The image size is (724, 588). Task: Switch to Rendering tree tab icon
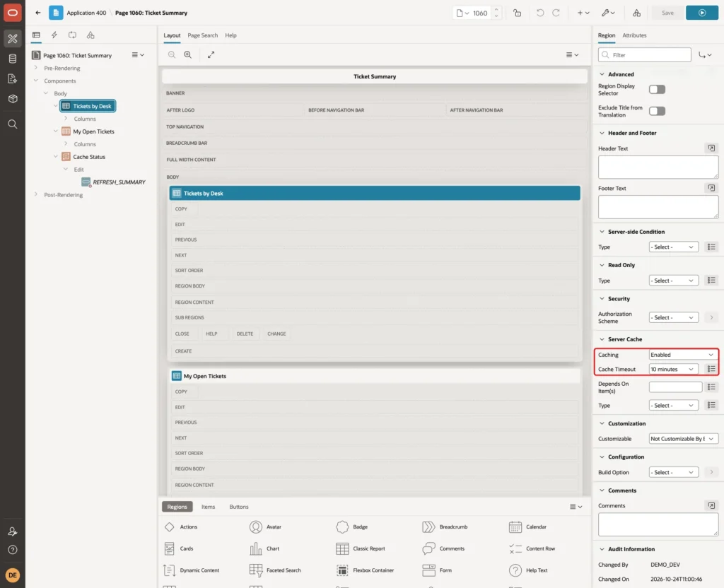(36, 35)
